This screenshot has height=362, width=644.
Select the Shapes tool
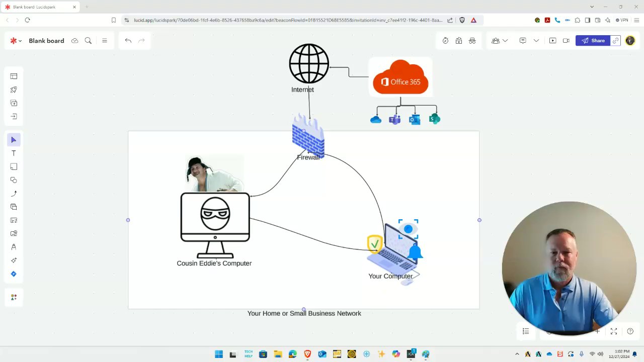pos(14,180)
